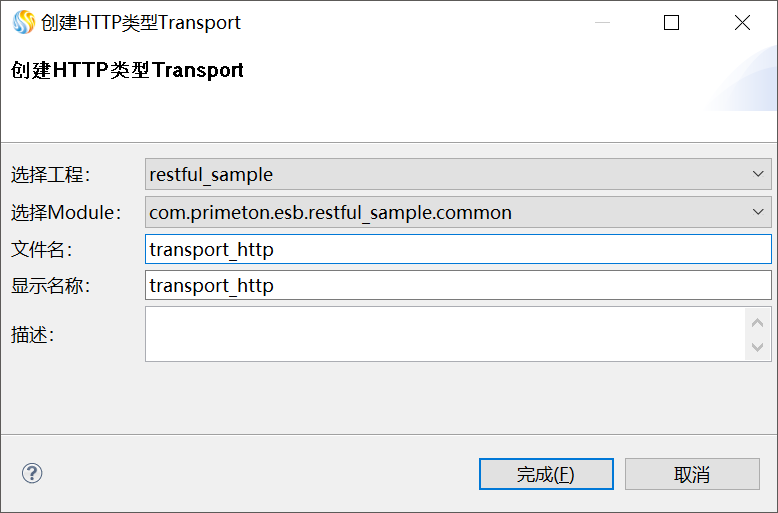
Task: Click the application logo in the title bar
Action: 23,22
